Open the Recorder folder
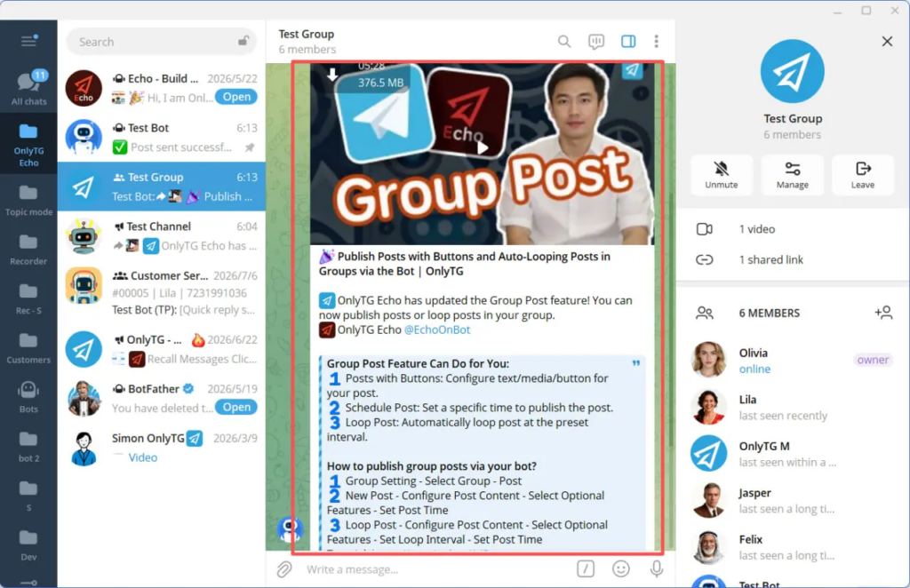The width and height of the screenshot is (910, 588). click(x=28, y=250)
